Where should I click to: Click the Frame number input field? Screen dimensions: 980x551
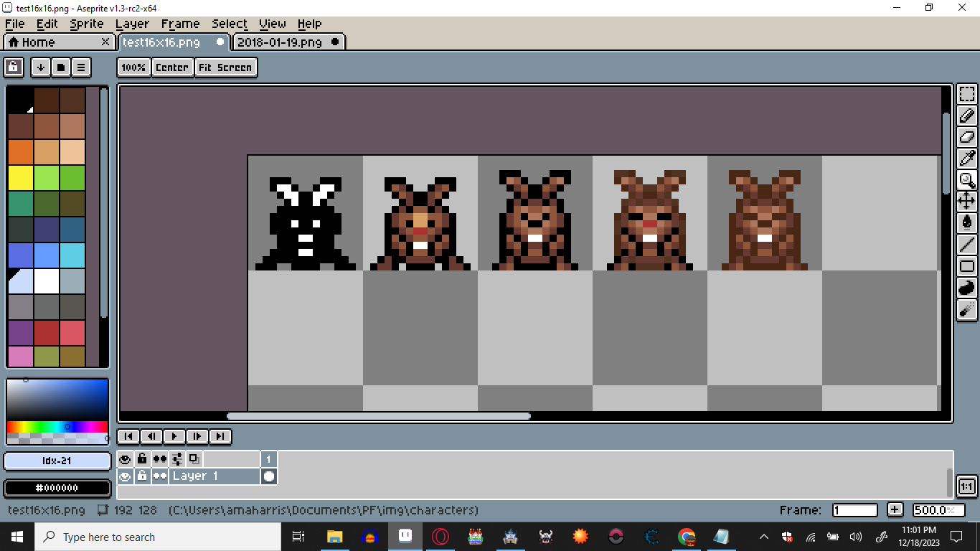point(855,510)
